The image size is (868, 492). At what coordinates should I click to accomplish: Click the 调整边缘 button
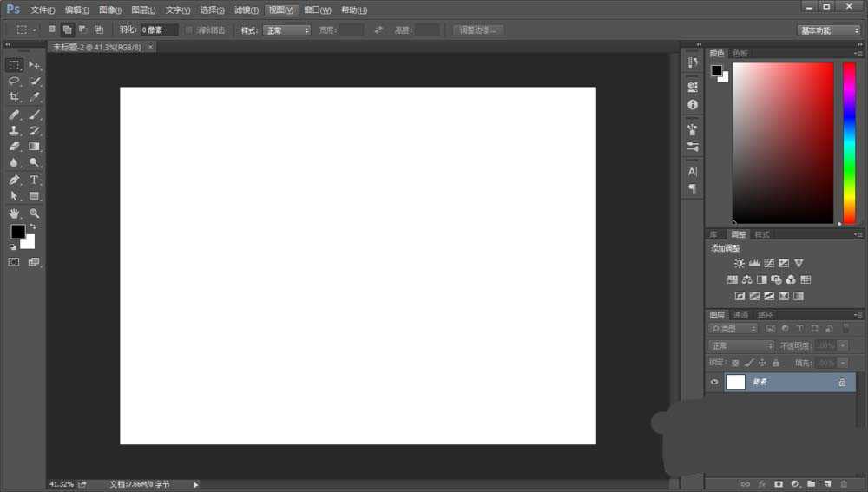coord(477,30)
